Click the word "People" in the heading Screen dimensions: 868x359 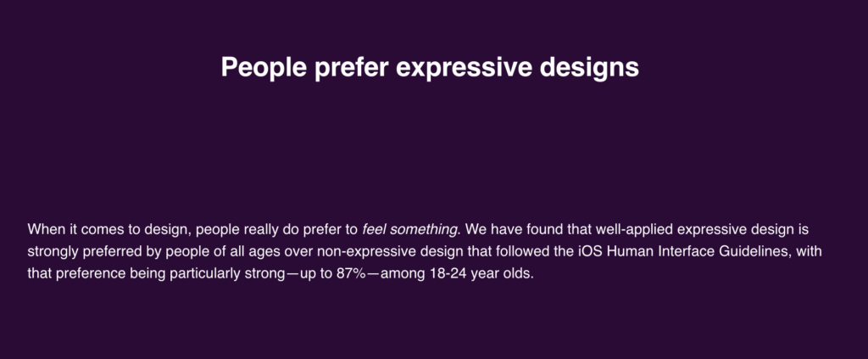(264, 68)
